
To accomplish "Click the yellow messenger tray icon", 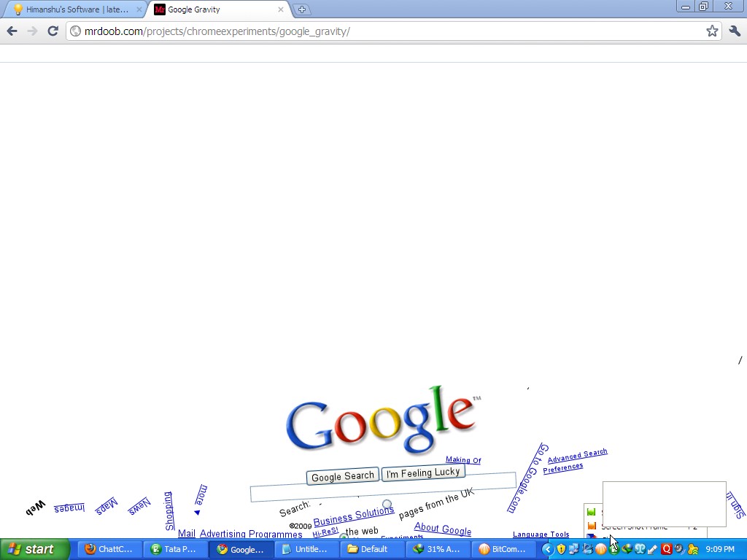I will pyautogui.click(x=692, y=550).
